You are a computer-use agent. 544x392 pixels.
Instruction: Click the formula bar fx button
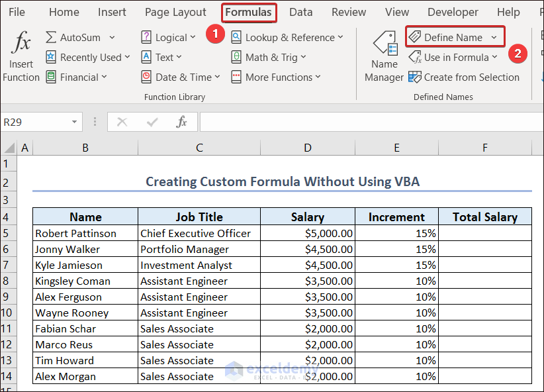click(x=181, y=122)
